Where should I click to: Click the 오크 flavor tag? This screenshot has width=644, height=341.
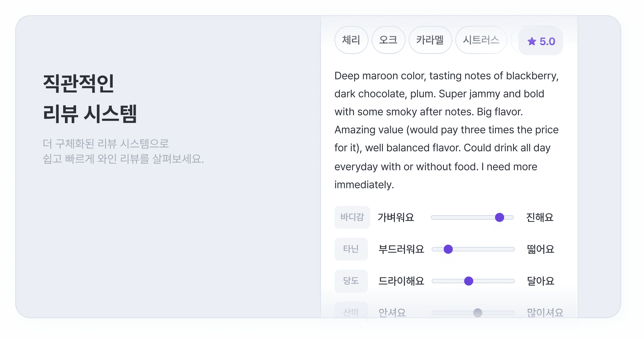point(388,40)
